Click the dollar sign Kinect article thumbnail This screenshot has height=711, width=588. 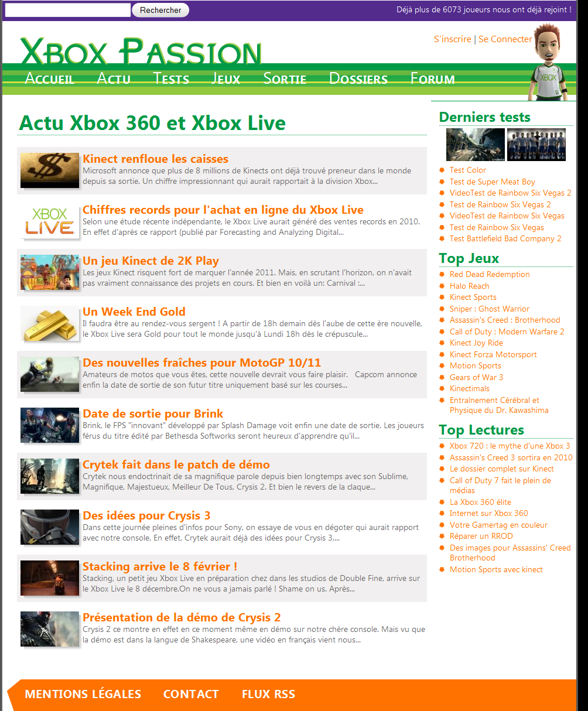50,170
